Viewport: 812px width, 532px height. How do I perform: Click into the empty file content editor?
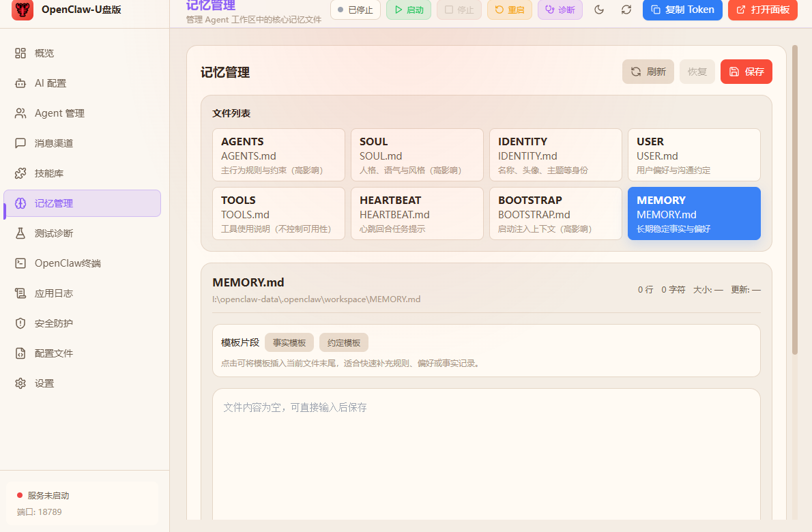coord(487,454)
